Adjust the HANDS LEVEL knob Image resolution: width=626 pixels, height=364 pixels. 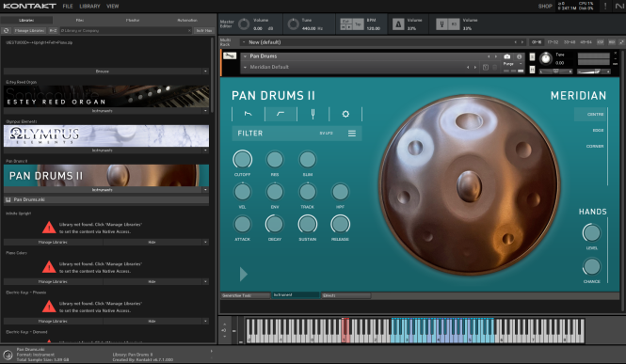(591, 233)
